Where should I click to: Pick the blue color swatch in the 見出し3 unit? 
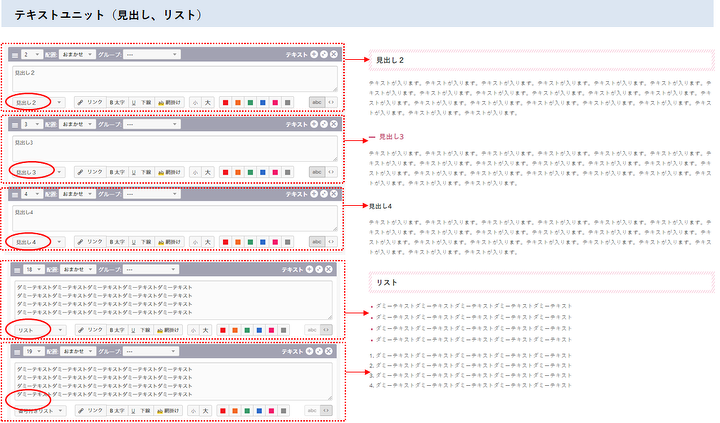(262, 172)
